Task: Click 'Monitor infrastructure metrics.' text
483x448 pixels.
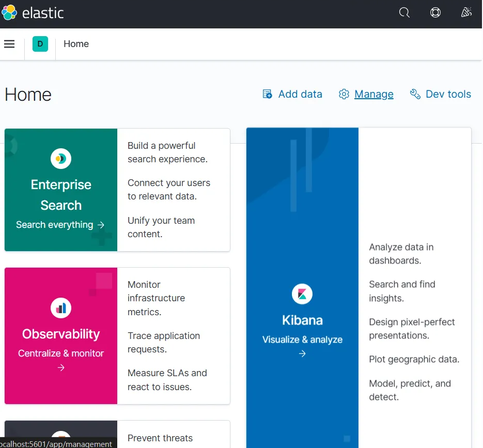Action: tap(156, 298)
